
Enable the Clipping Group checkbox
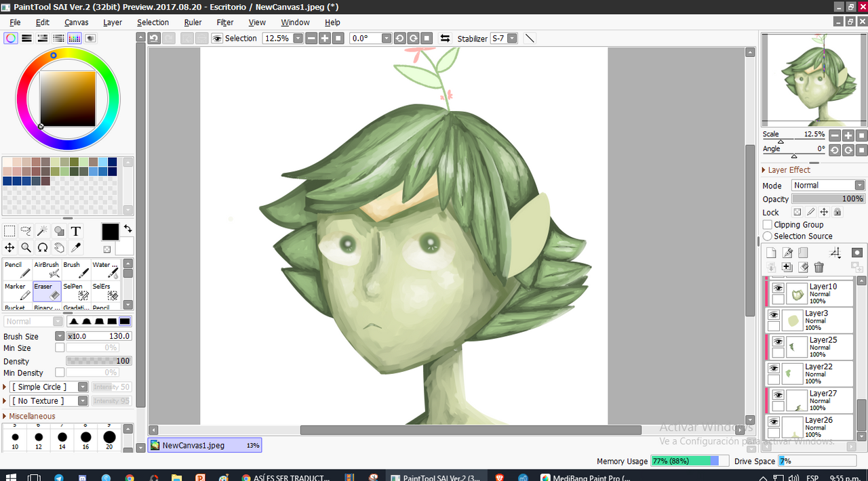pyautogui.click(x=768, y=225)
